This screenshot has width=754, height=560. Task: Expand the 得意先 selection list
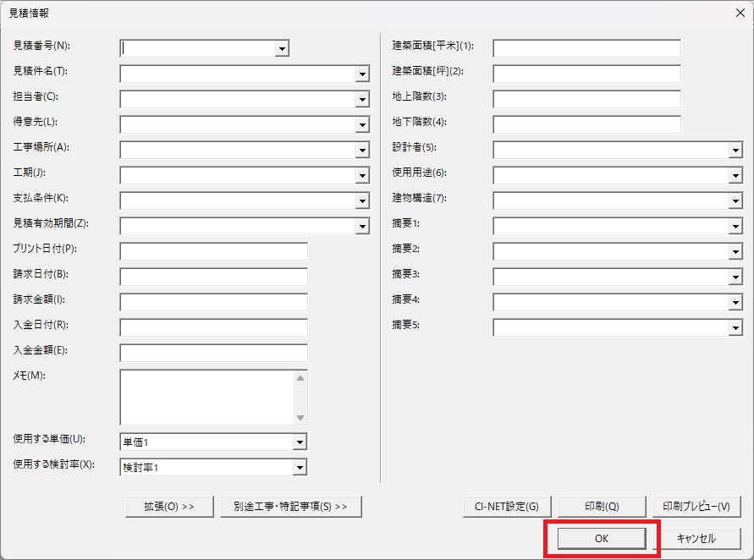click(361, 124)
